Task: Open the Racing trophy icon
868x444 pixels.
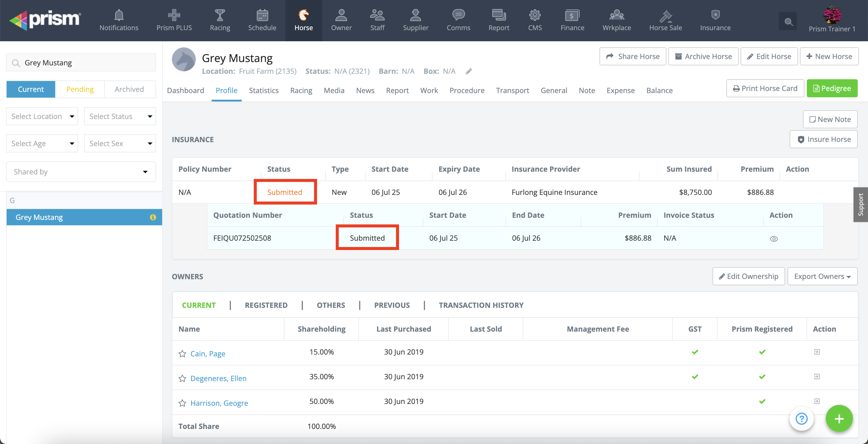Action: pos(220,15)
